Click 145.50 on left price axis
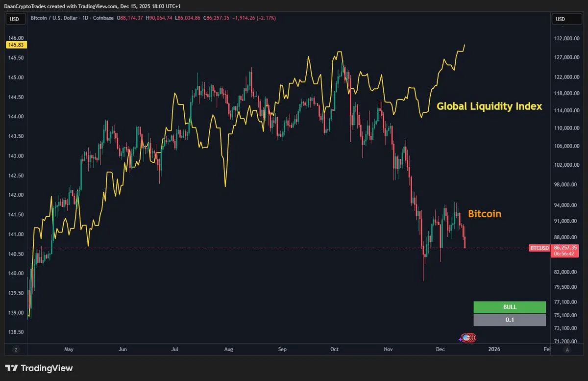588x381 pixels. [16, 58]
